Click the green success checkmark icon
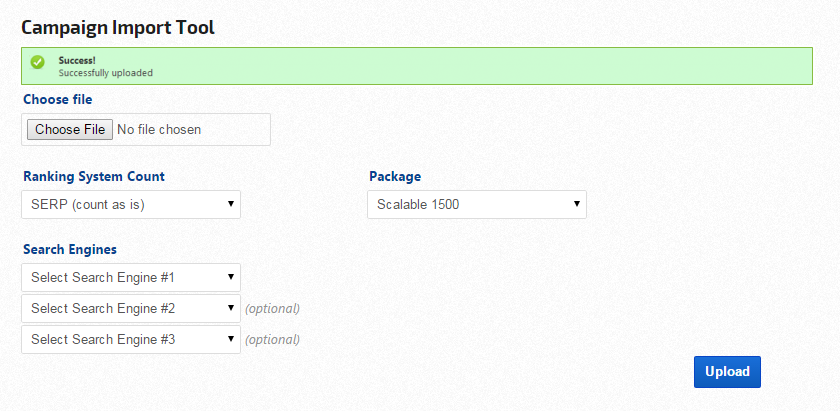This screenshot has height=411, width=840. (38, 62)
